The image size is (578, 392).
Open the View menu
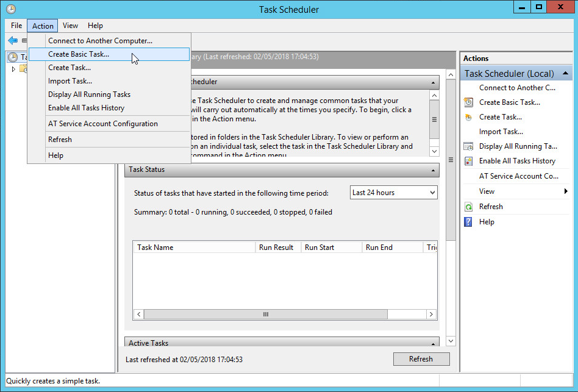(70, 26)
